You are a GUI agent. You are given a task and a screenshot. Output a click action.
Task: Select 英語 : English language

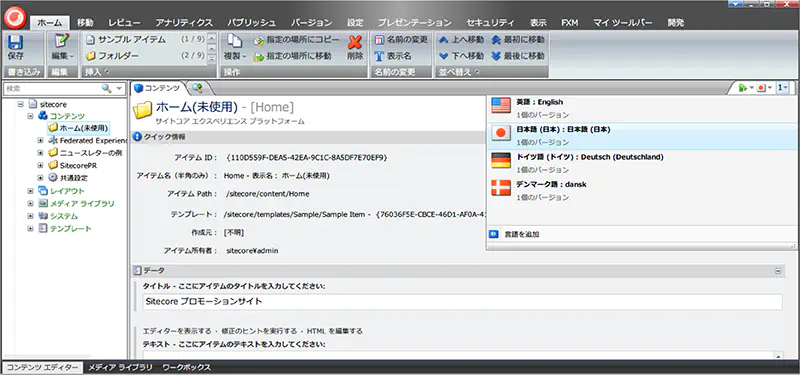[642, 108]
